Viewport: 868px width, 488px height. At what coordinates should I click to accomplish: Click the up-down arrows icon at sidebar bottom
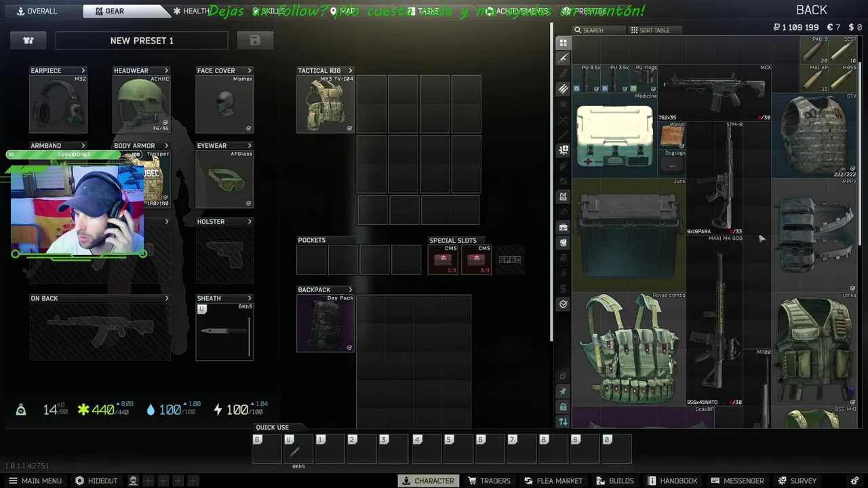tap(563, 422)
